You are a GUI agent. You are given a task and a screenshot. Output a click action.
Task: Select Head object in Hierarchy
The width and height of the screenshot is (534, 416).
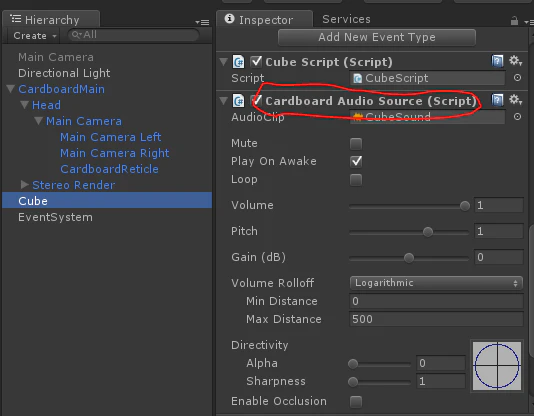pyautogui.click(x=46, y=105)
